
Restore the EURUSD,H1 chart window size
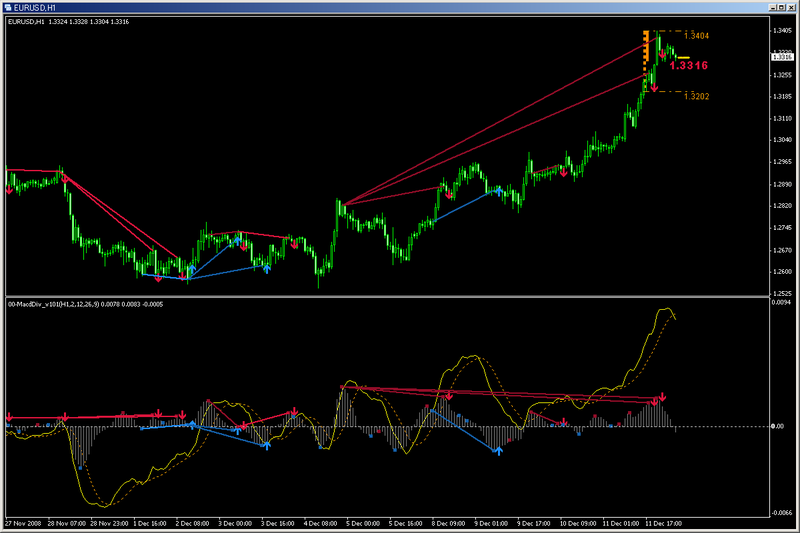tap(782, 7)
